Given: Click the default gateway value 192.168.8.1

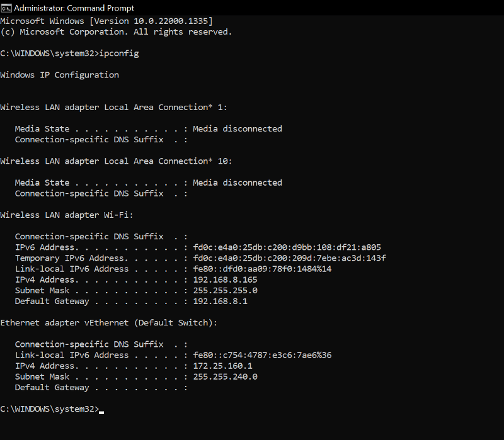Looking at the screenshot, I should click(220, 302).
